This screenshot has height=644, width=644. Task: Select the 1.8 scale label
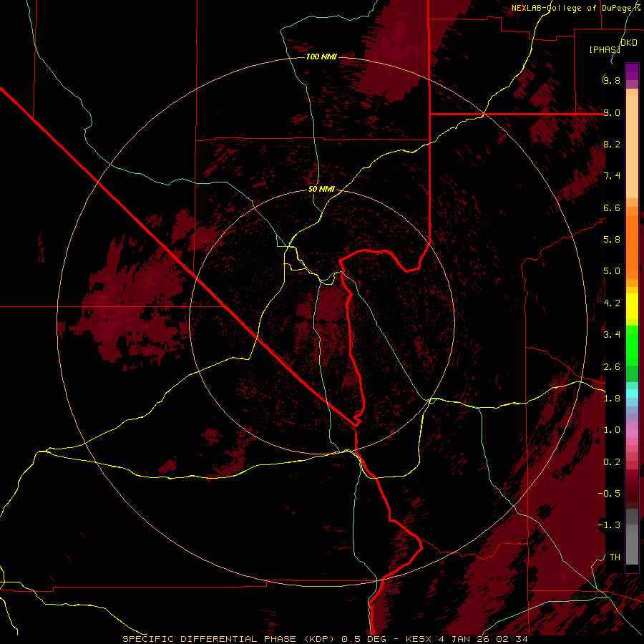click(x=612, y=399)
